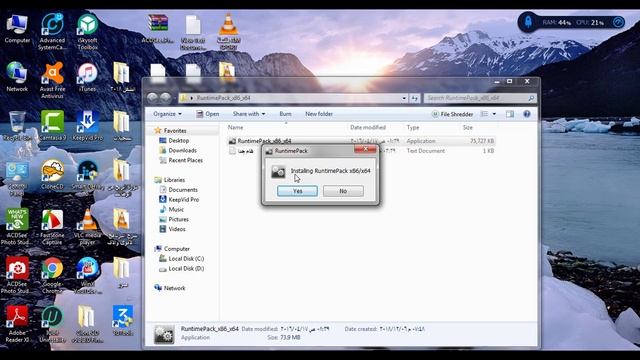Go forward with Explorer forward arrow
This screenshot has width=640, height=360.
point(165,98)
